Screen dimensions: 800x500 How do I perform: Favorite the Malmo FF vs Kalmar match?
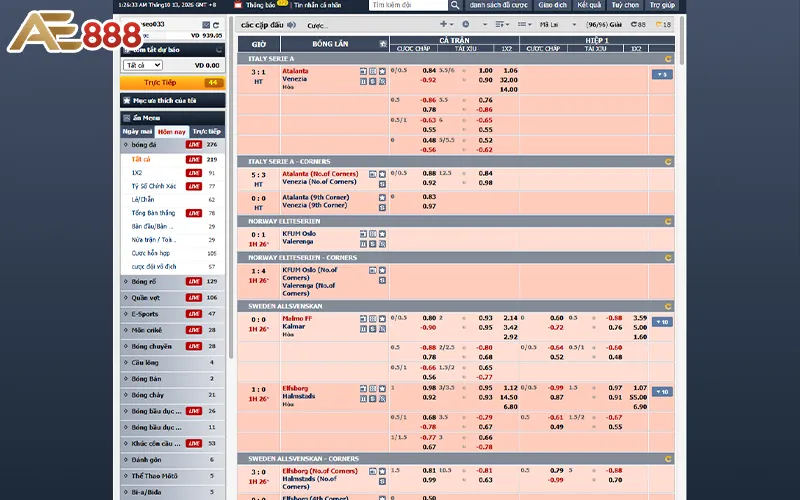point(382,319)
